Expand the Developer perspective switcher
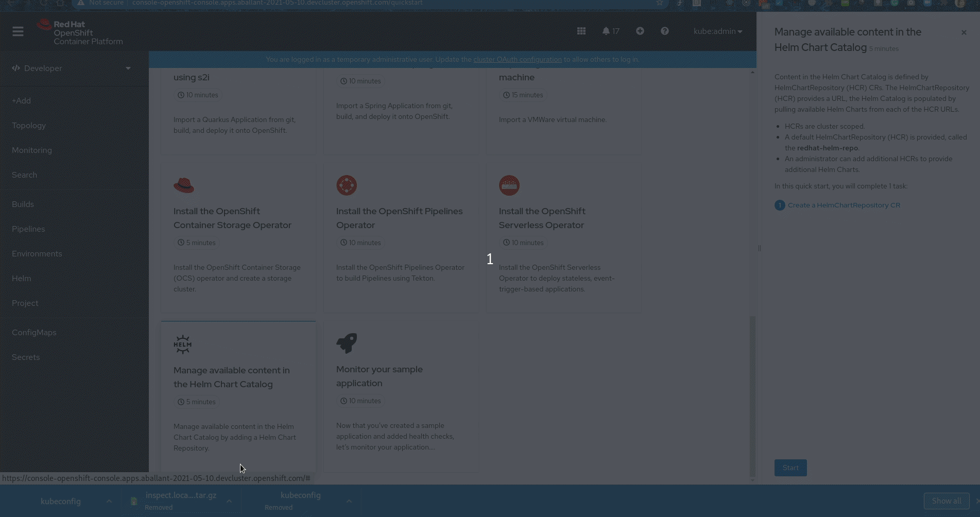 pos(72,68)
